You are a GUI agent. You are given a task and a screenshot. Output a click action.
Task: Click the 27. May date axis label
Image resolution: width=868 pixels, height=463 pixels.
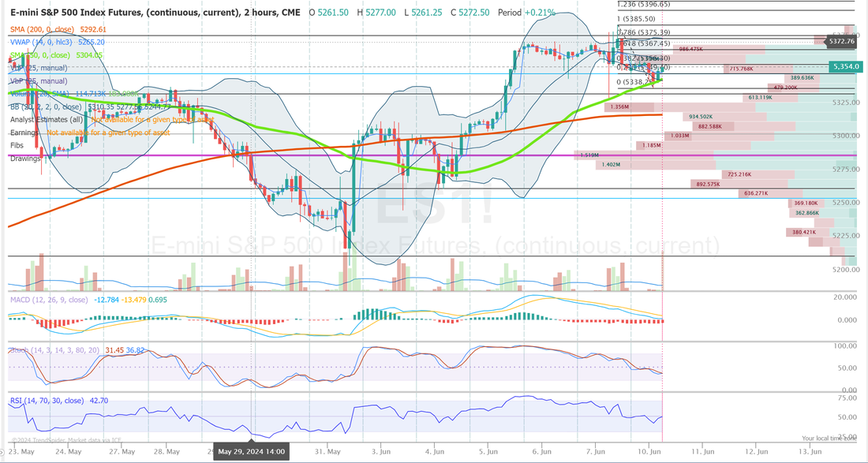pyautogui.click(x=122, y=451)
